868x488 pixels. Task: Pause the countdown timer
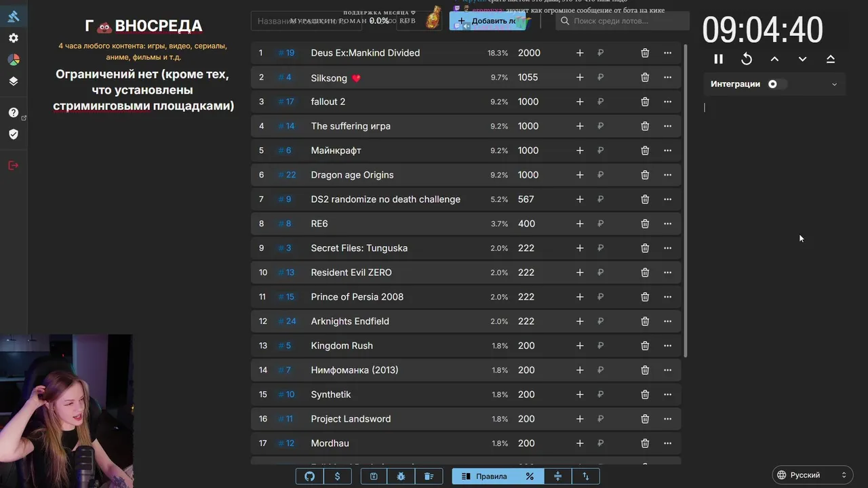point(719,59)
